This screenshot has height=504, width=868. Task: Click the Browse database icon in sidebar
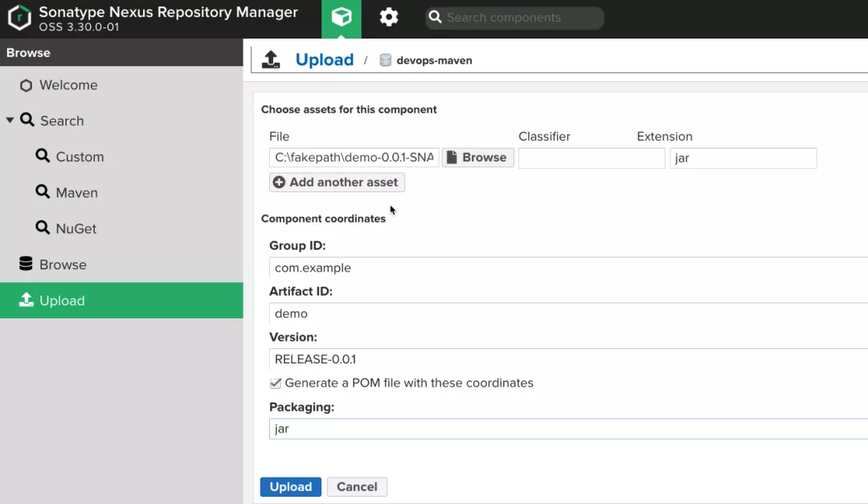click(26, 264)
